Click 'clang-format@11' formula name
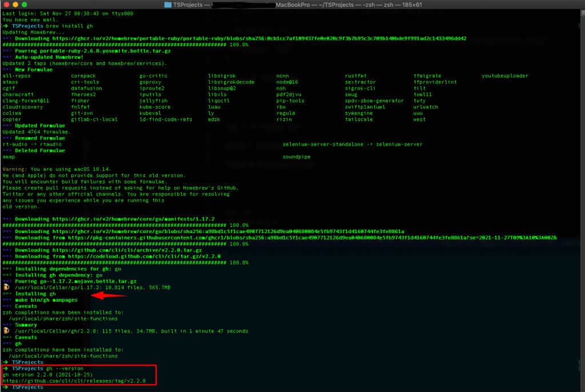This screenshot has width=585, height=392. click(26, 101)
